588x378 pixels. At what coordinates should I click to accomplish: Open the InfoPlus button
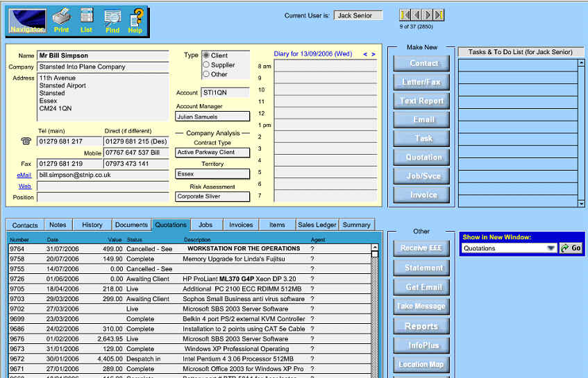[x=421, y=345]
